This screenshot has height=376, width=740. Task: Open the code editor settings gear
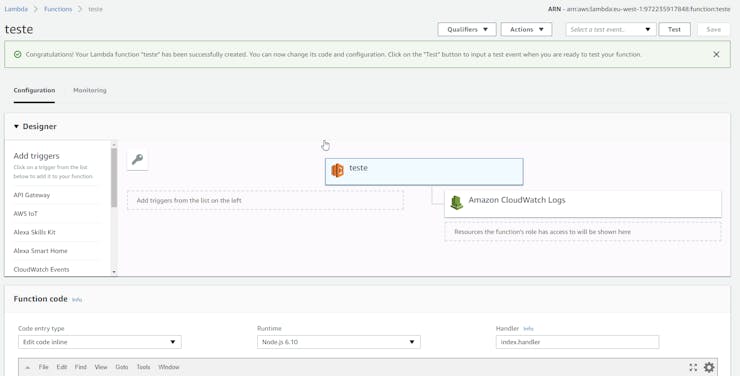[x=709, y=367]
